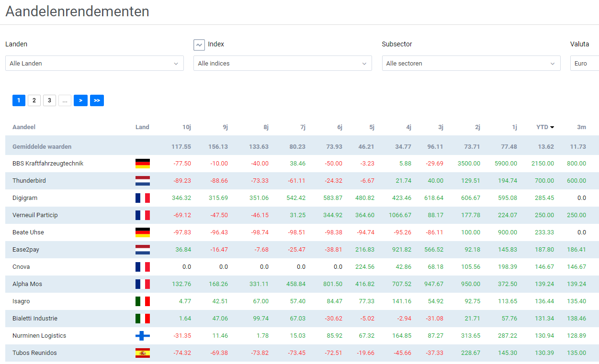
Task: Sort by the 6j column header
Action: pos(339,127)
